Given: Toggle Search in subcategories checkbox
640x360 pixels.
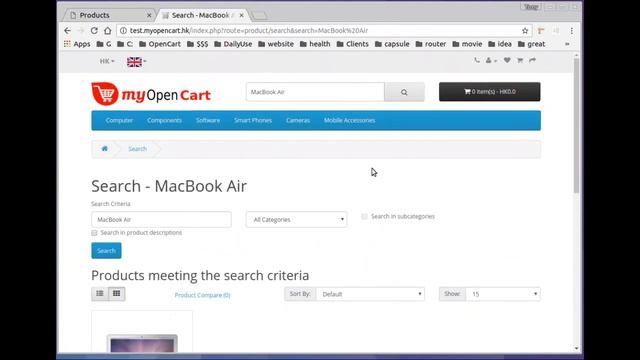Looking at the screenshot, I should coord(364,216).
